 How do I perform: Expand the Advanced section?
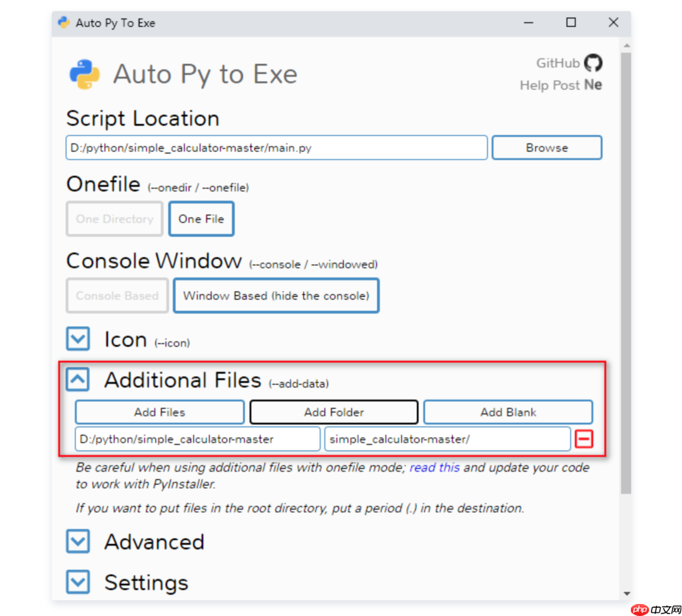pos(77,541)
